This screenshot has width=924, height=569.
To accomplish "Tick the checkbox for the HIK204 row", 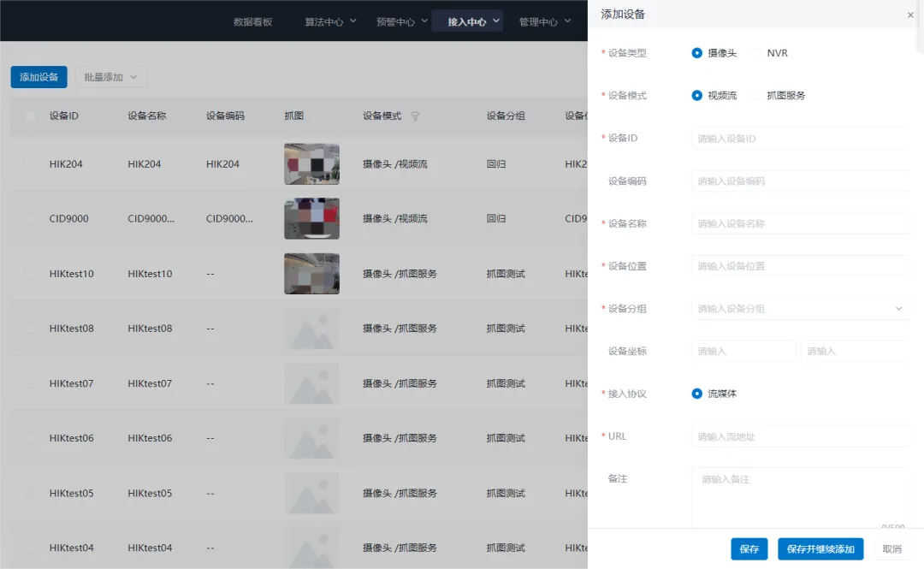I will tap(30, 164).
